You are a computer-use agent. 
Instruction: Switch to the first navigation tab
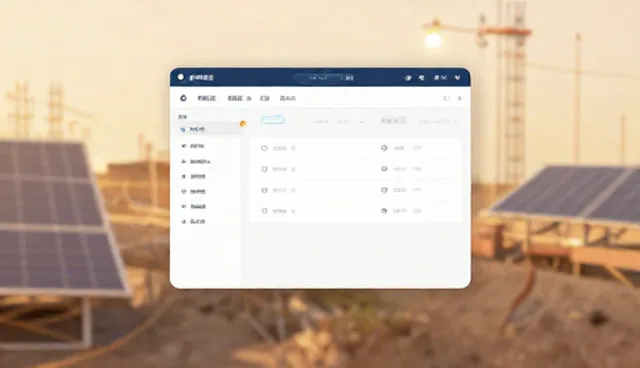pos(207,98)
